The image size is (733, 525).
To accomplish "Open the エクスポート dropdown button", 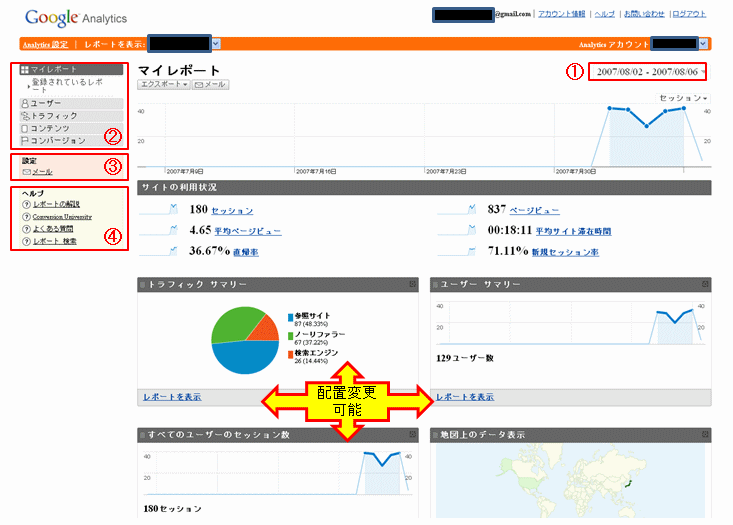I will pyautogui.click(x=163, y=85).
